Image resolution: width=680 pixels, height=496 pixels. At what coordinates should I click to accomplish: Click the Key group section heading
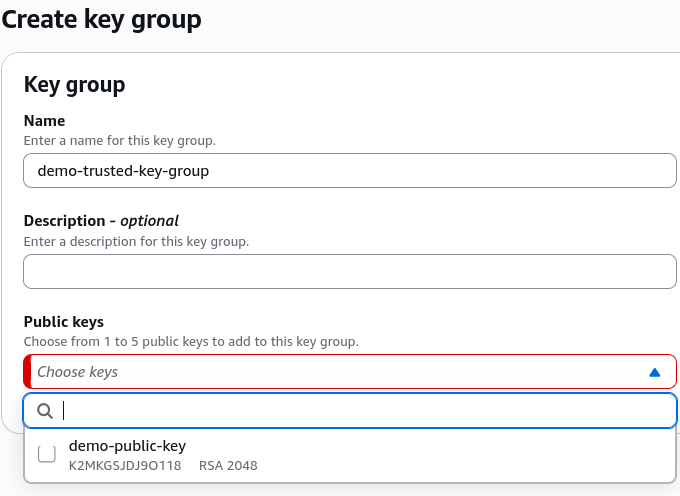pyautogui.click(x=75, y=85)
